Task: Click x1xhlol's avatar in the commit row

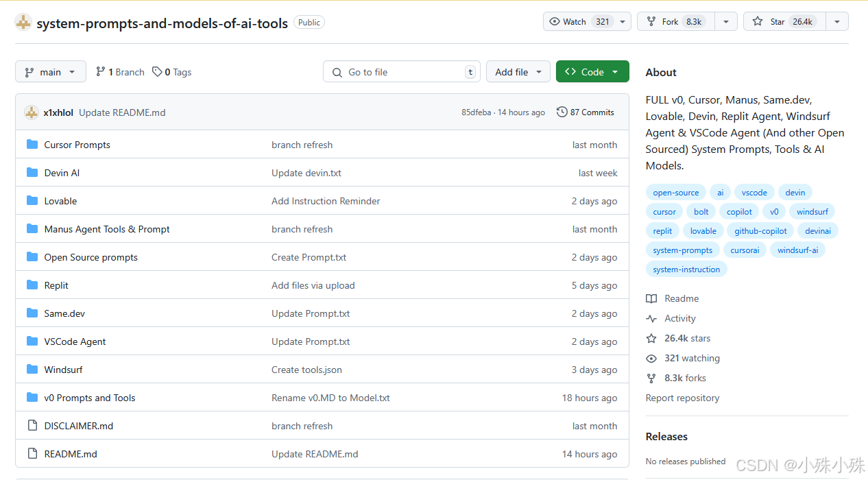Action: pos(31,112)
